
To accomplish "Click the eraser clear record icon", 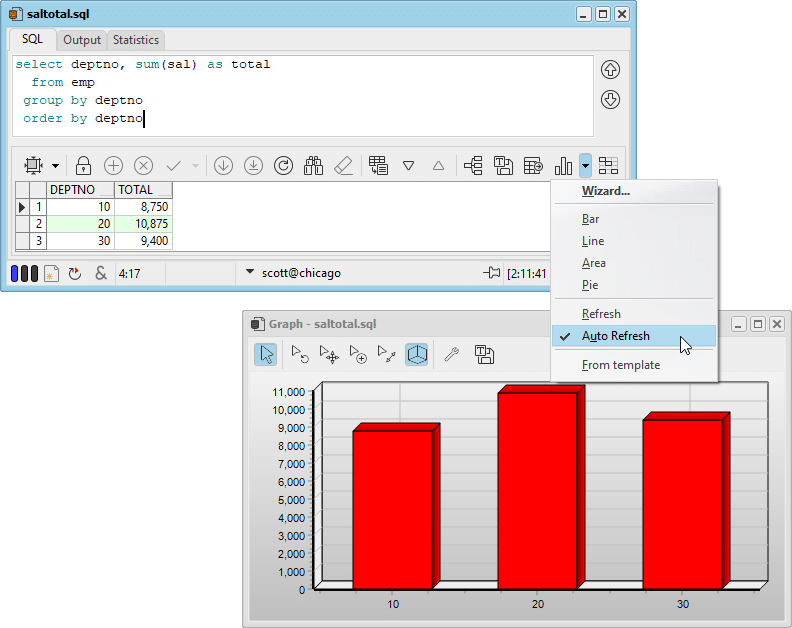I will [x=343, y=165].
